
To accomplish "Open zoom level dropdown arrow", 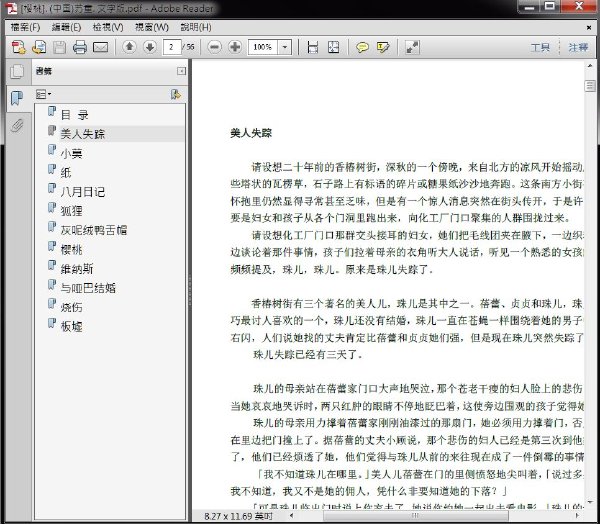I will 285,47.
